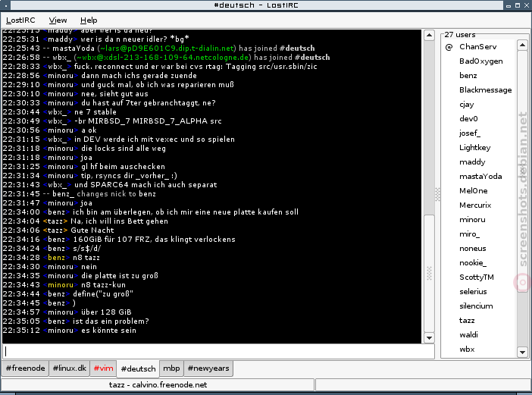Select user Mercurix
Viewport: 532px width, 395px height.
[475, 205]
